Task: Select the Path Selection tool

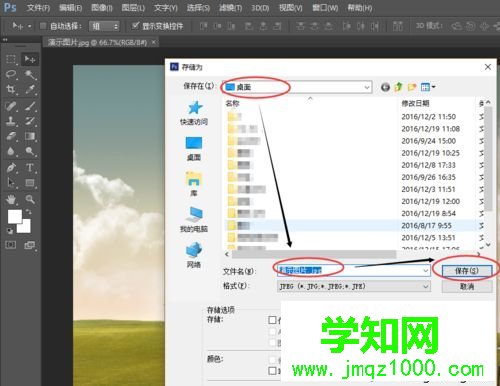Action: (x=11, y=182)
